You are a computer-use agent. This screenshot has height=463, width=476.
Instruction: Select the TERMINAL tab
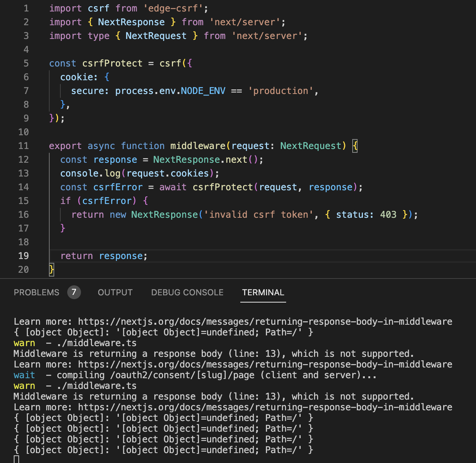(x=263, y=292)
